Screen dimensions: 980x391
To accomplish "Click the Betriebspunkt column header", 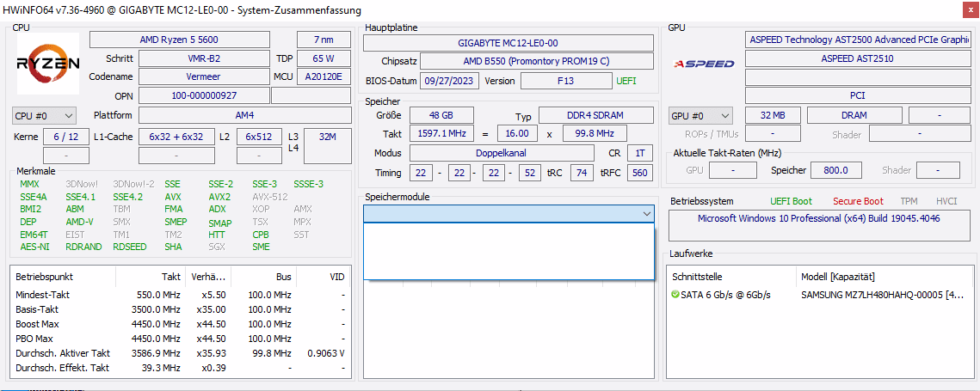I will [x=64, y=276].
